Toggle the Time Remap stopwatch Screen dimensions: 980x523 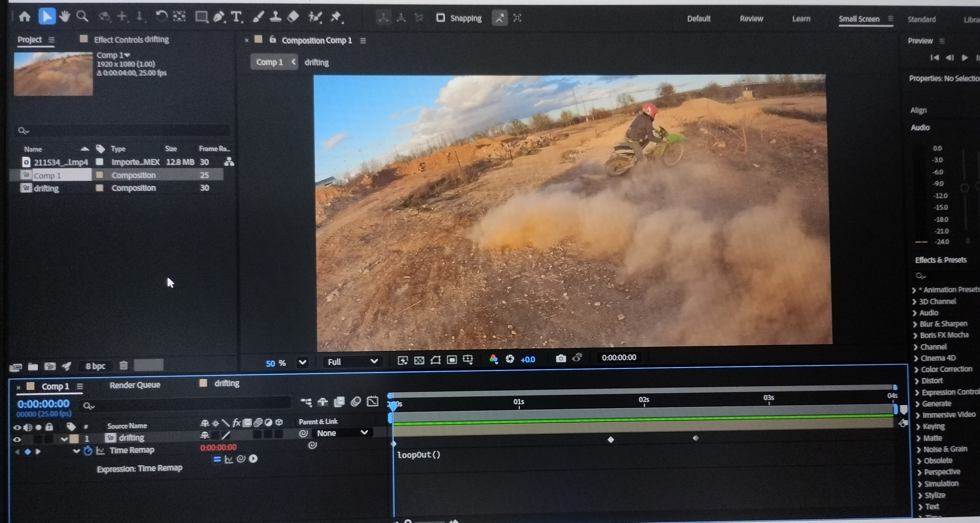click(88, 451)
